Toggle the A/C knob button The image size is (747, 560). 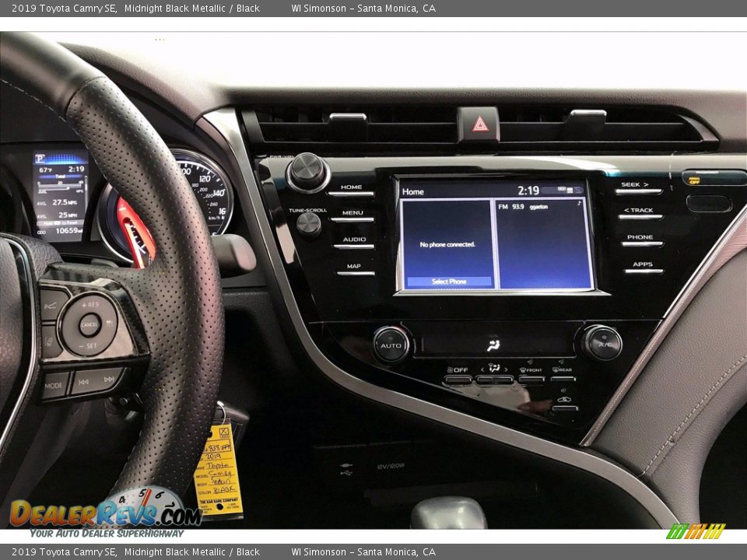click(602, 342)
